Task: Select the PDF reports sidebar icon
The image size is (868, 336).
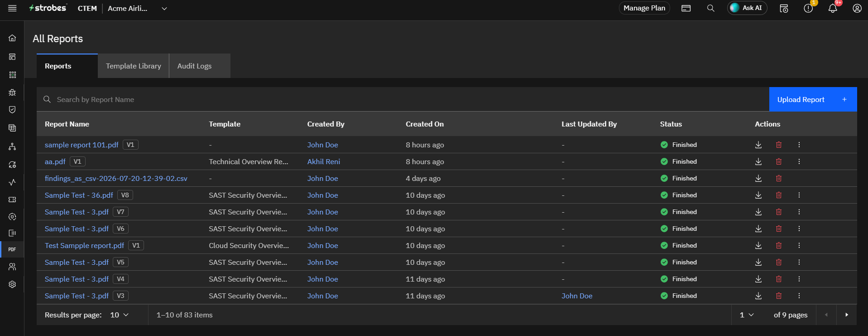Action: tap(12, 249)
